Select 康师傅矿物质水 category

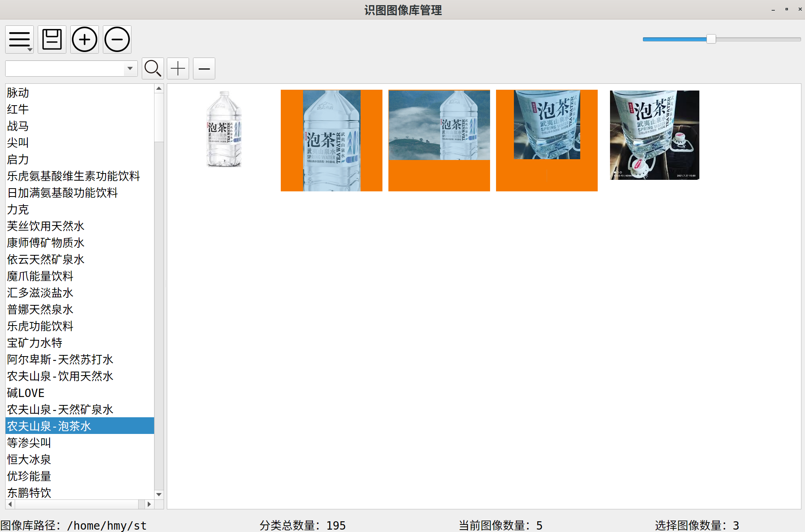point(79,243)
